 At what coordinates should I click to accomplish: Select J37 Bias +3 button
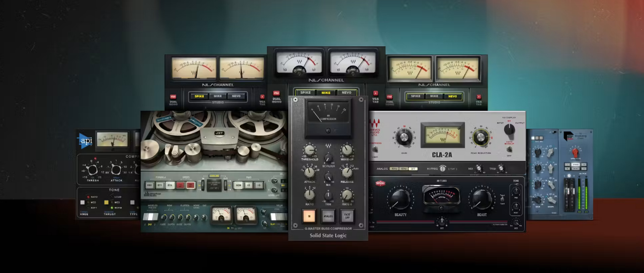(250, 185)
